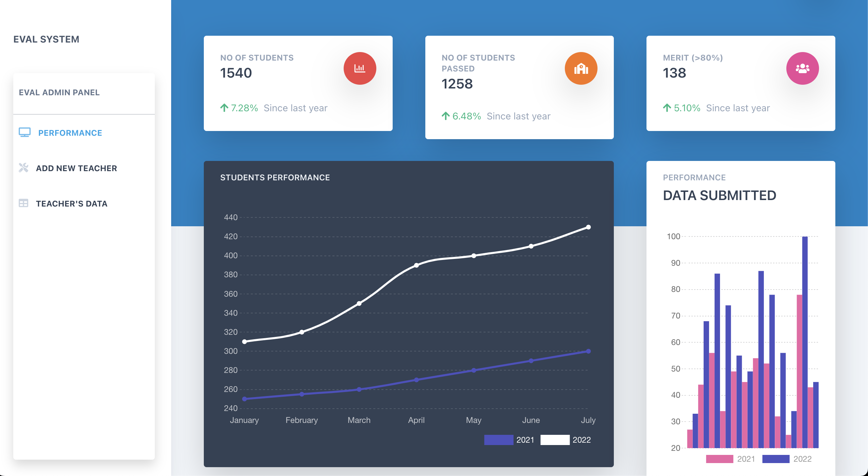Open the Add New Teacher menu item
Viewport: 868px width, 476px height.
77,168
